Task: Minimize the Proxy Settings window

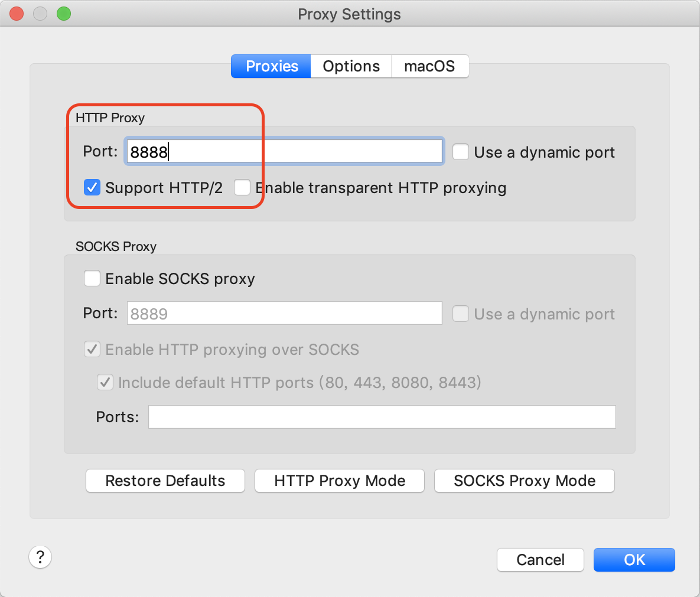Action: (40, 13)
